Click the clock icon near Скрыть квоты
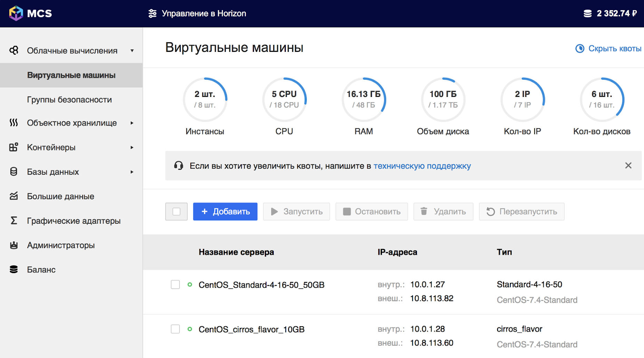The height and width of the screenshot is (358, 644). coord(580,48)
